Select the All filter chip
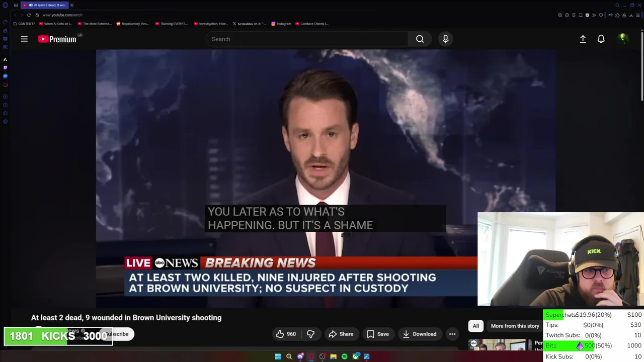Image resolution: width=644 pixels, height=362 pixels. pos(475,326)
